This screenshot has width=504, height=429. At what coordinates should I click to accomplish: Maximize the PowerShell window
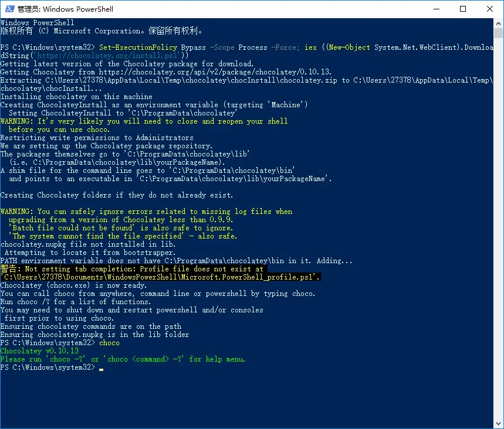click(463, 9)
